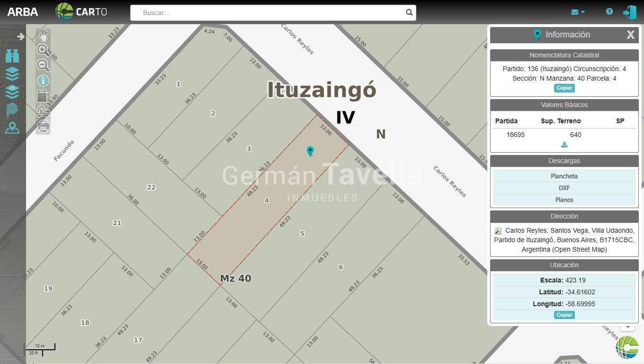The image size is (644, 364).
Task: Click parcel number 22 on the map
Action: [151, 187]
